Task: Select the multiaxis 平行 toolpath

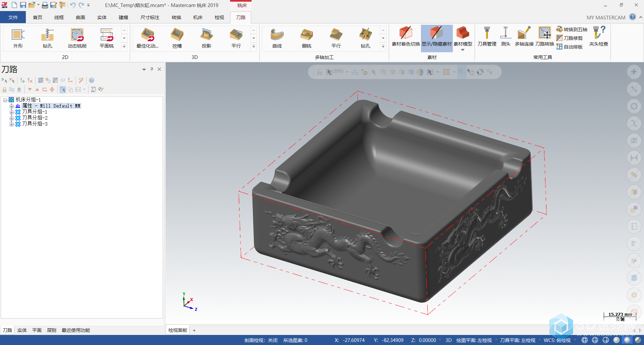Action: (336, 38)
